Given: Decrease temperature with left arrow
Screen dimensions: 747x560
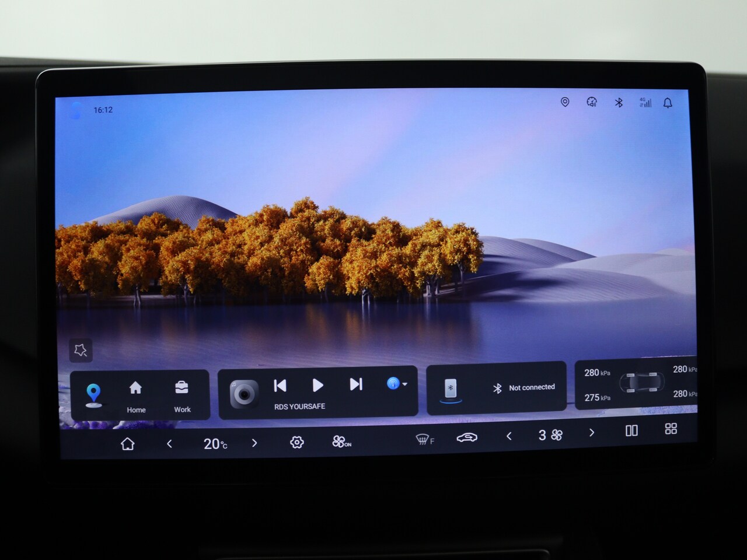Looking at the screenshot, I should [x=169, y=444].
